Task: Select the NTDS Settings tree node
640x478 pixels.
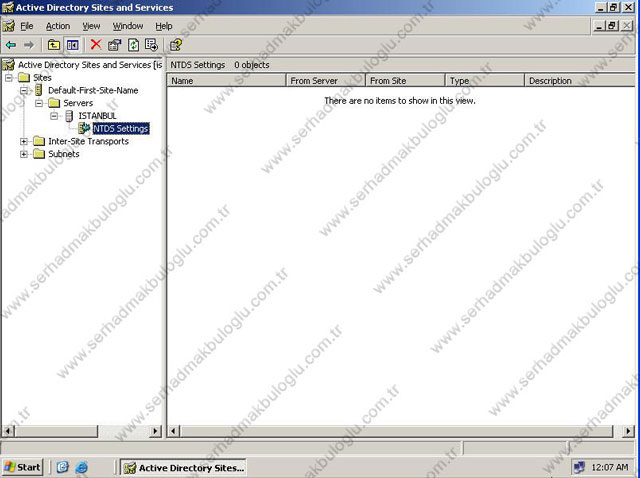Action: tap(120, 128)
